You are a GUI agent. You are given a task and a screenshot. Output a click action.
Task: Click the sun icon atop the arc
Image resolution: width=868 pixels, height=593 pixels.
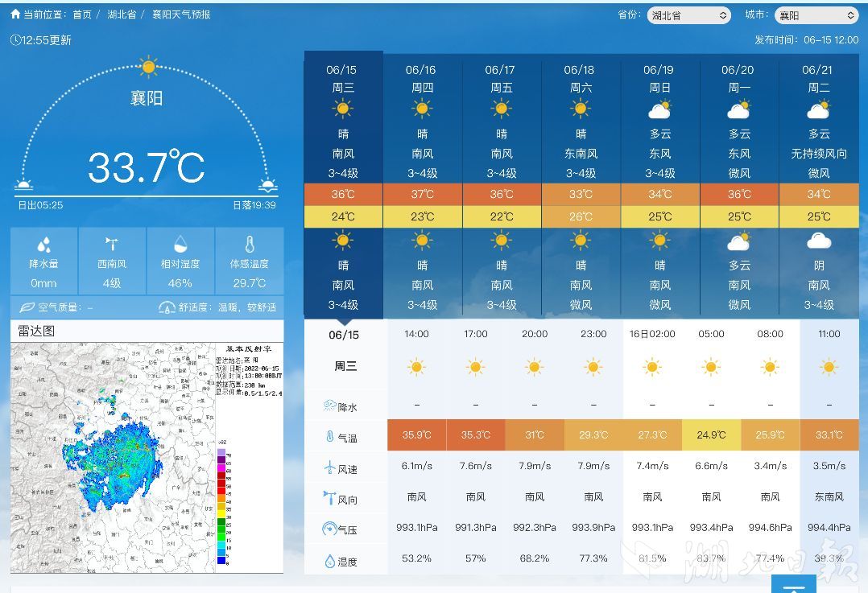tap(148, 67)
